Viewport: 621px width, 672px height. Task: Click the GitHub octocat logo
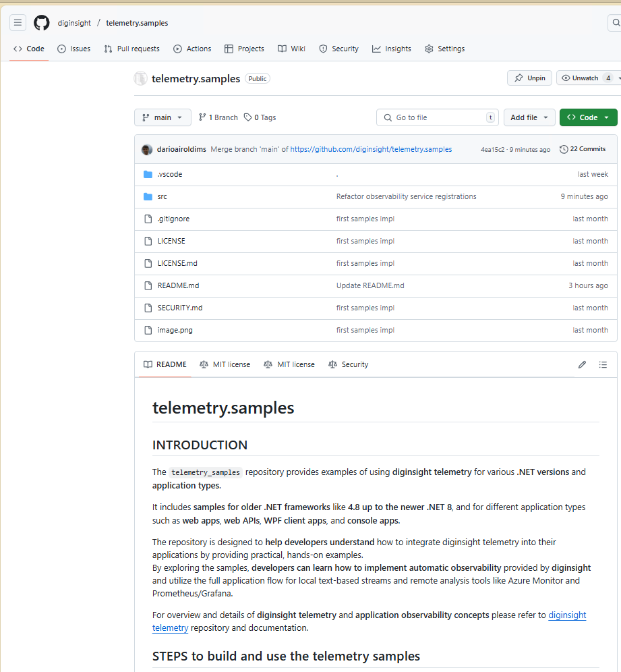(x=41, y=22)
